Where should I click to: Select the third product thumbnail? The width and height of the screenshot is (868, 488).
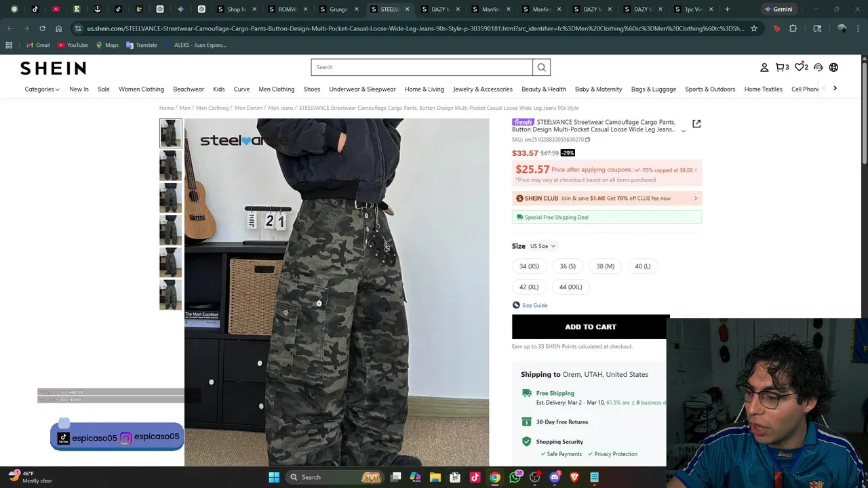coord(170,198)
